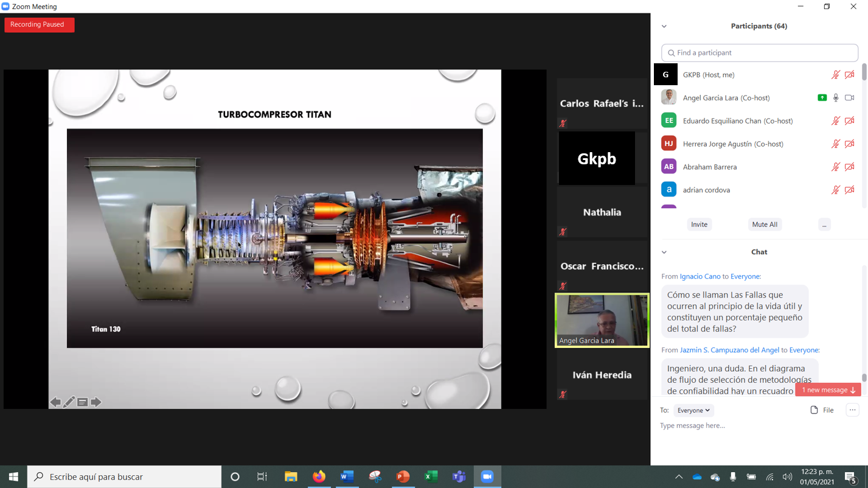Mute Angel Garcia Lara's microphone
Image resolution: width=868 pixels, height=488 pixels.
tap(836, 98)
